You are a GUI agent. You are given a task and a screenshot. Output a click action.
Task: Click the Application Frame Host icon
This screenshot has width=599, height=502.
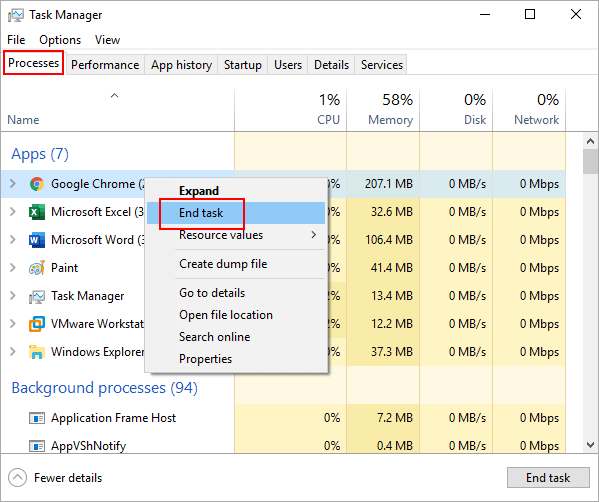coord(37,418)
